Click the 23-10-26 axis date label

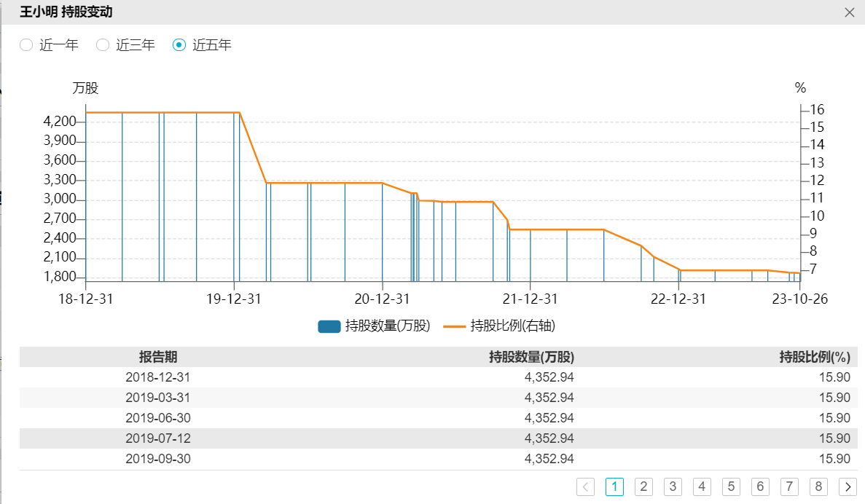pyautogui.click(x=800, y=299)
